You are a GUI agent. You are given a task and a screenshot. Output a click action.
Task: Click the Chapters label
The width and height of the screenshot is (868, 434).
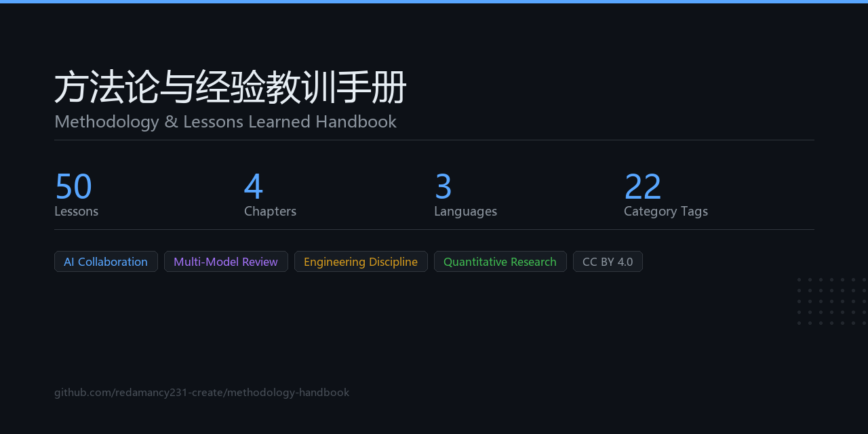pyautogui.click(x=270, y=211)
